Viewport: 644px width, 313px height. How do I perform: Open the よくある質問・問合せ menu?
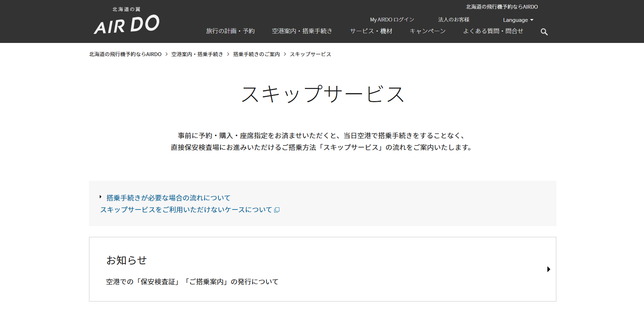click(493, 31)
